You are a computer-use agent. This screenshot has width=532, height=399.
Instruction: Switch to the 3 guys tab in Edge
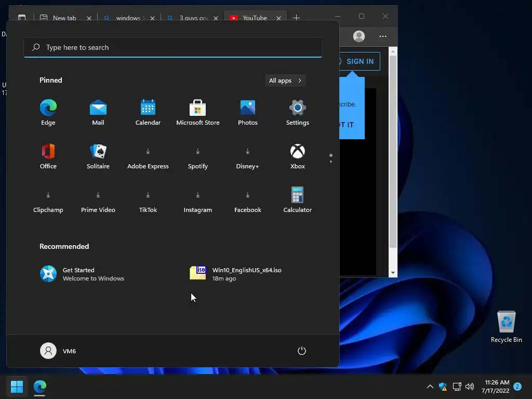point(193,18)
